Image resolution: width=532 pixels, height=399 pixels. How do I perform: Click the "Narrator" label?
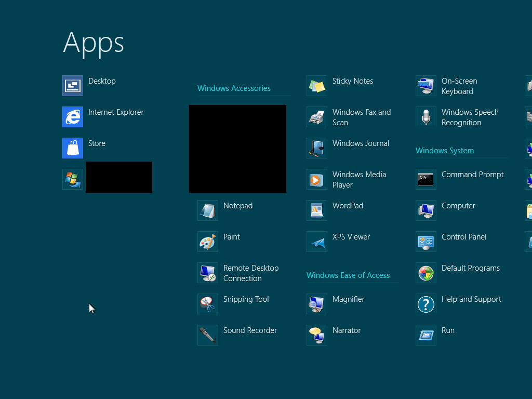tap(347, 330)
